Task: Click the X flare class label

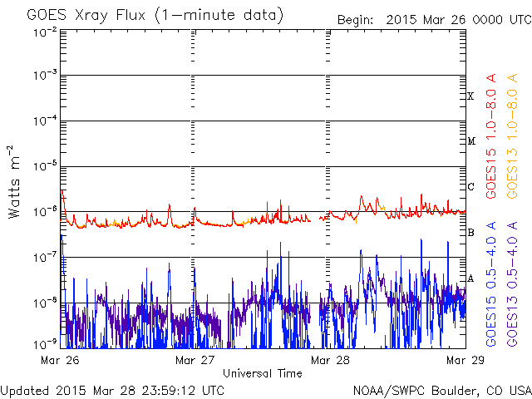Action: point(470,97)
